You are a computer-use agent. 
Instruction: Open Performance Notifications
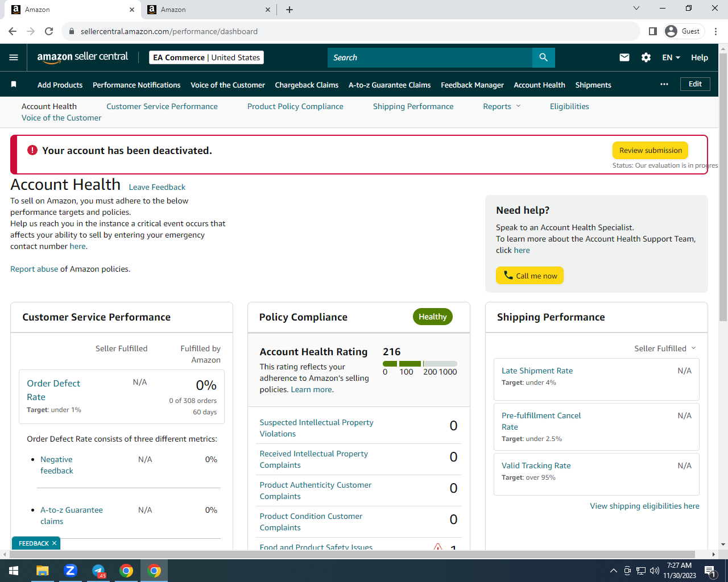(136, 85)
